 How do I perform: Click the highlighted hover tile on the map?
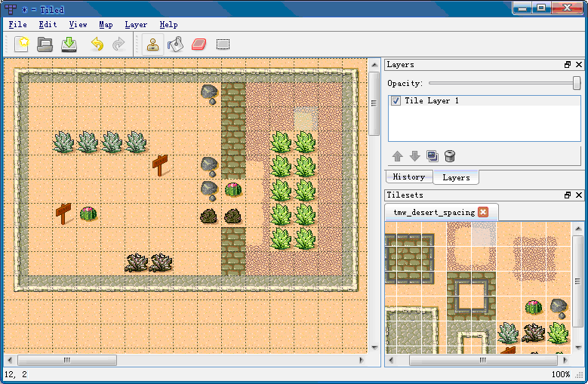coord(306,118)
